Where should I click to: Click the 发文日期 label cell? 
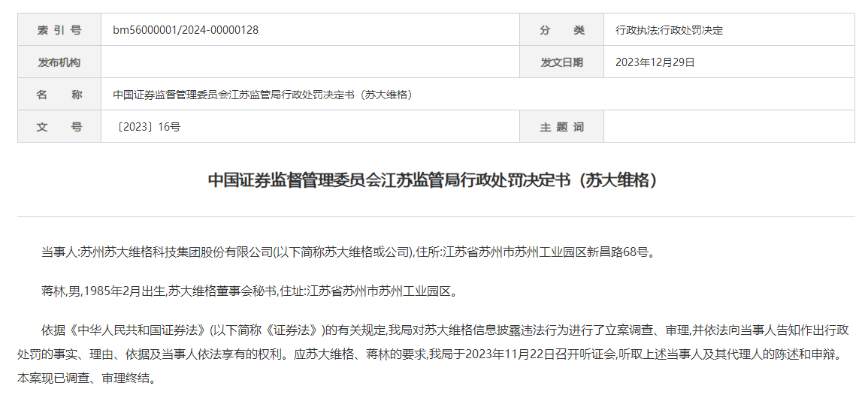click(562, 62)
